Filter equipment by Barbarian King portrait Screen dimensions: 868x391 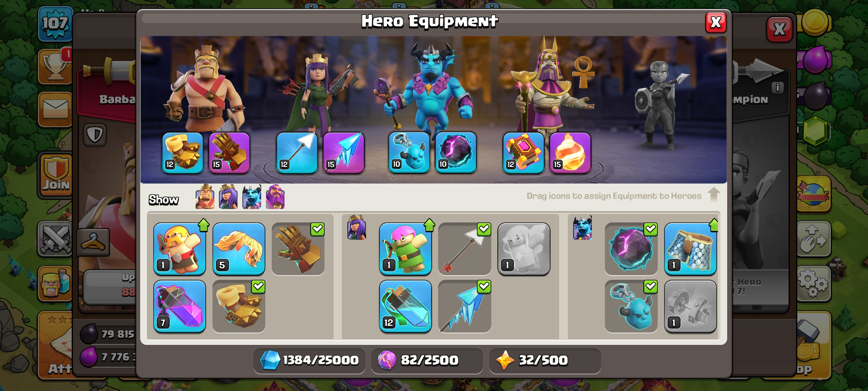point(205,197)
